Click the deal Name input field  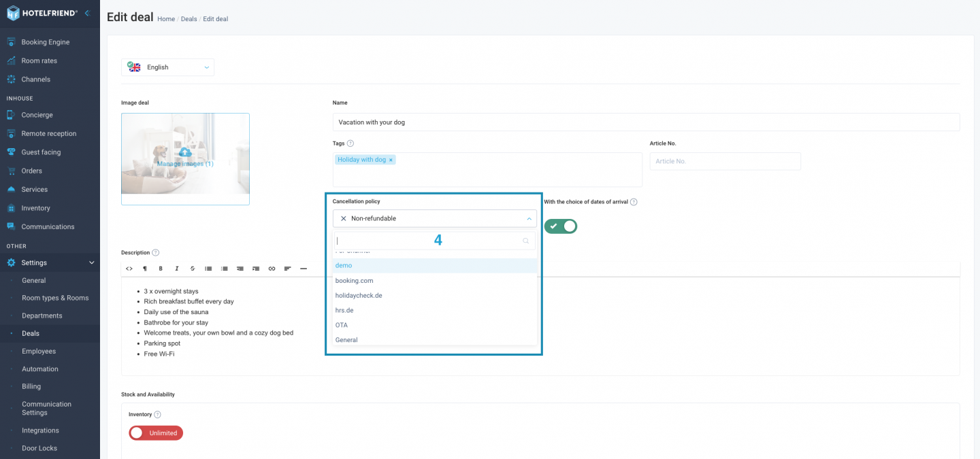coord(646,122)
